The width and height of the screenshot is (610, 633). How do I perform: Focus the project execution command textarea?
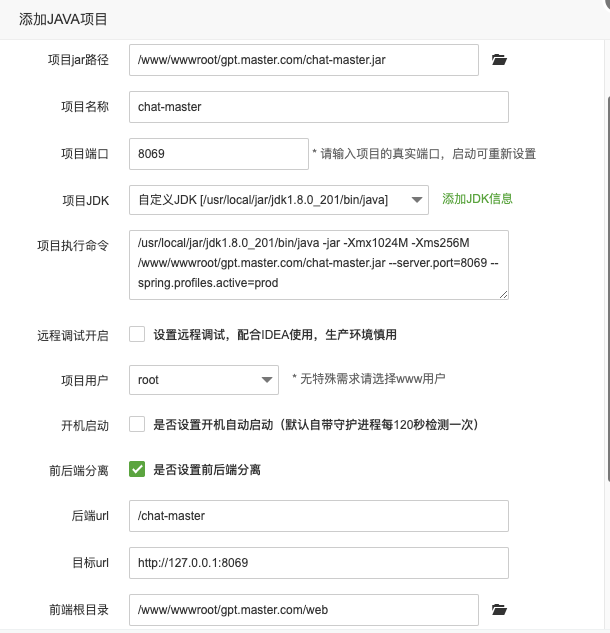click(319, 265)
